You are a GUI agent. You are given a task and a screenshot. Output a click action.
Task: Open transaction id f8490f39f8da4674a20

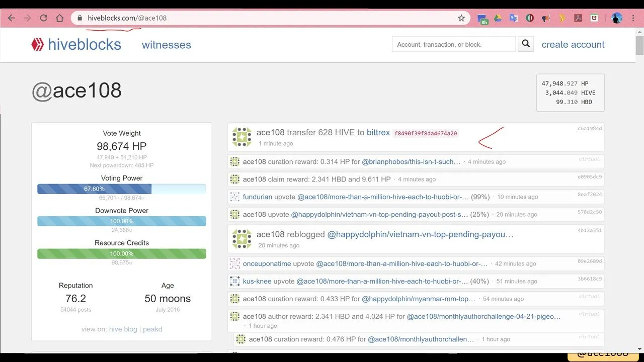pyautogui.click(x=426, y=133)
